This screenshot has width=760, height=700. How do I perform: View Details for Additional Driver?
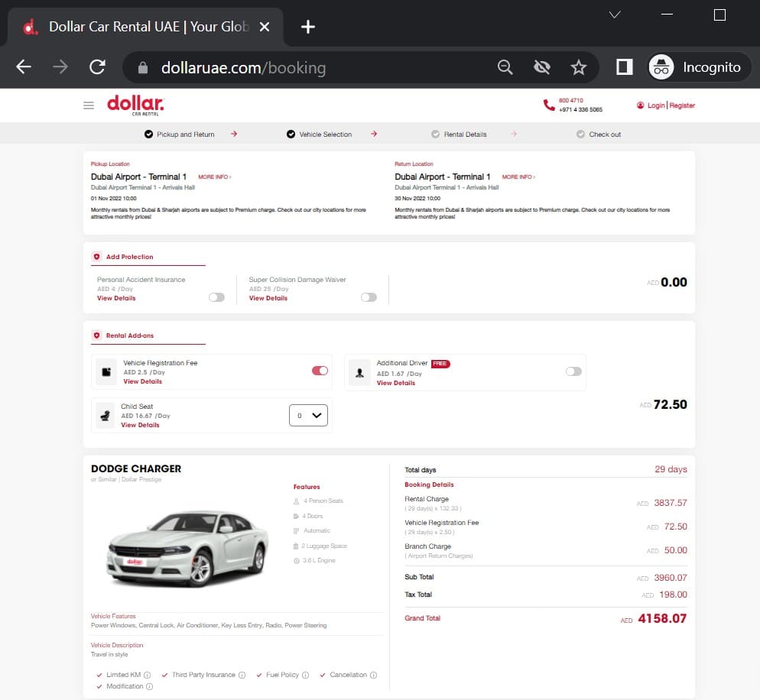point(396,383)
